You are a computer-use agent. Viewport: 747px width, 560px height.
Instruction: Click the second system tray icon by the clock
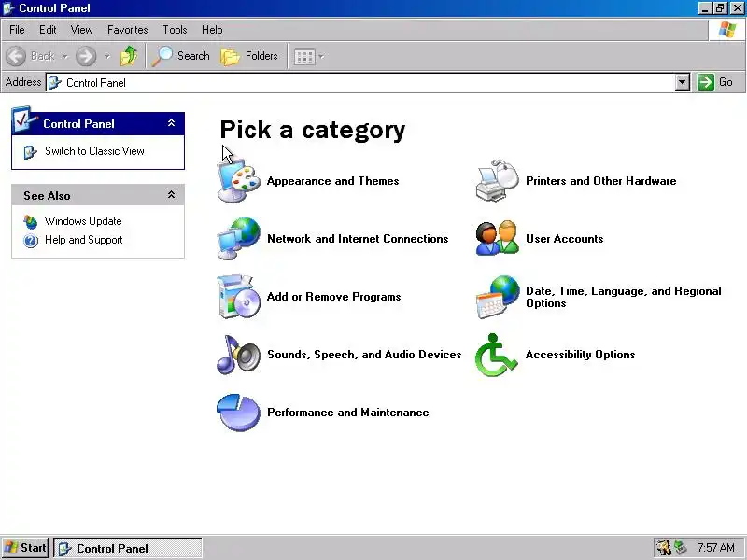[x=681, y=548]
